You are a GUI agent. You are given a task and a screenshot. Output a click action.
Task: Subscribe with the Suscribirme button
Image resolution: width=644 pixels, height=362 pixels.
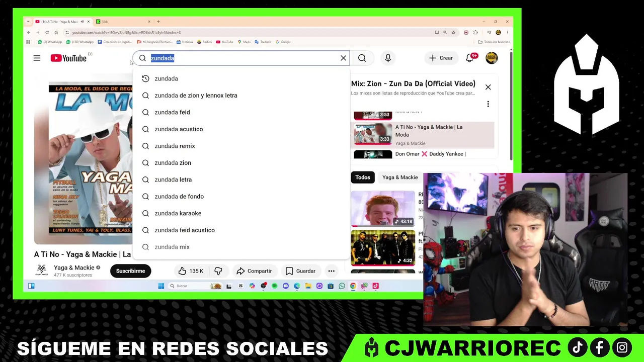[130, 271]
